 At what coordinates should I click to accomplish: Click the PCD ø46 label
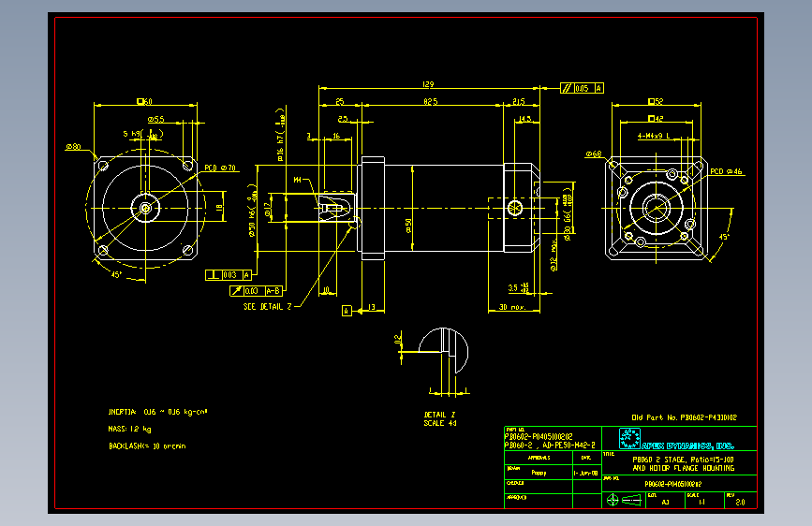(x=726, y=171)
